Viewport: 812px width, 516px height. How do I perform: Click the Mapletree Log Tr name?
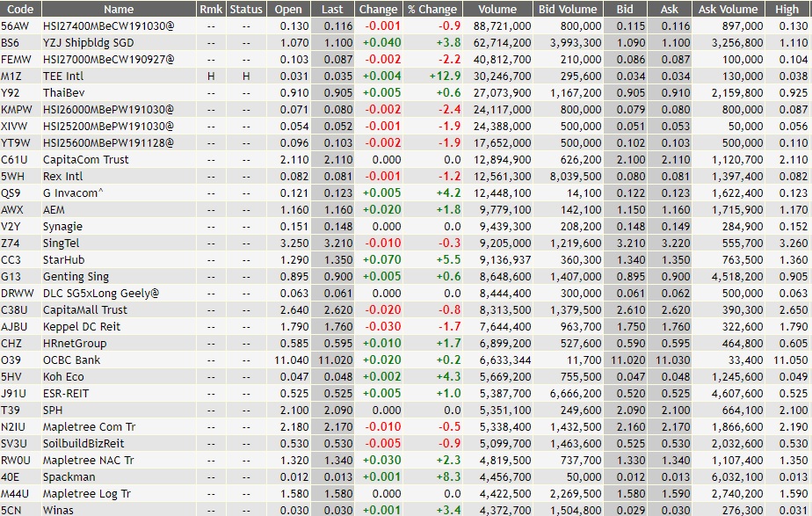tap(87, 494)
